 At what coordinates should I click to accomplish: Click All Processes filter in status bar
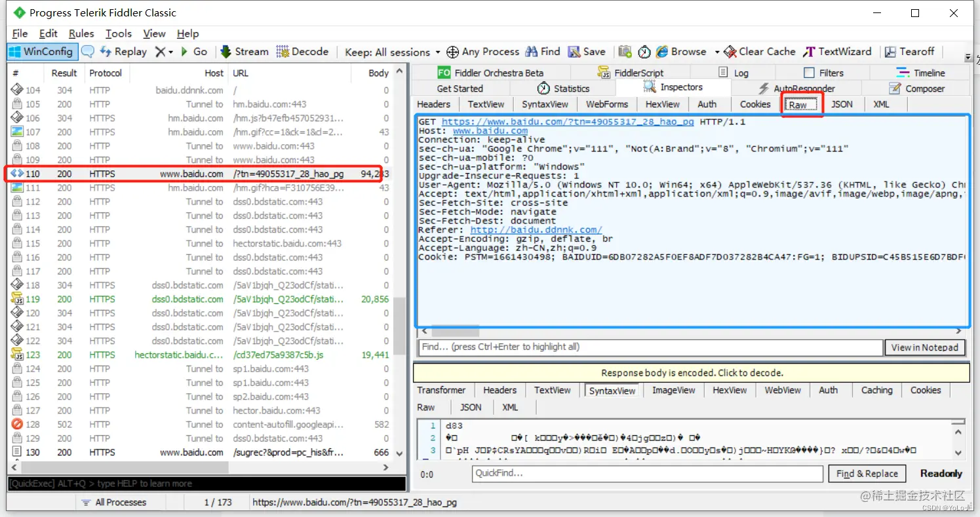point(114,503)
